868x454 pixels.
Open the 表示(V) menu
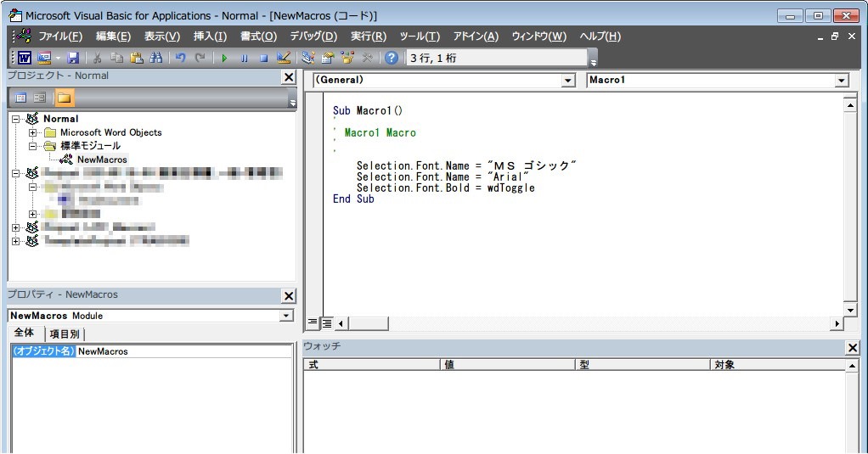tap(162, 36)
